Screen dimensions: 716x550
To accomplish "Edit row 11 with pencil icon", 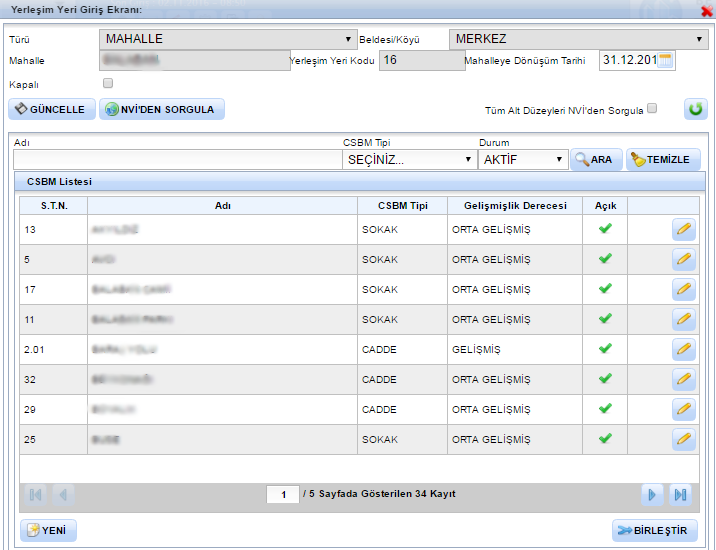I will tap(684, 319).
